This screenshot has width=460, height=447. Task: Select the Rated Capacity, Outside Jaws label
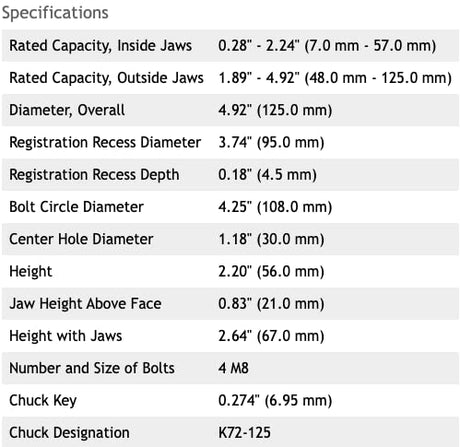(106, 78)
